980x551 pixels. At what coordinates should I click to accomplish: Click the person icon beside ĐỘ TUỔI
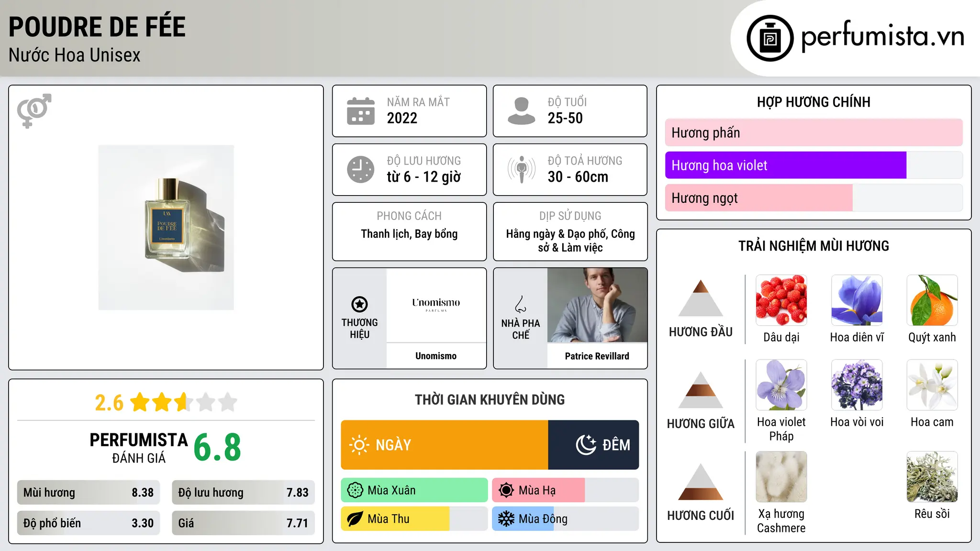(x=522, y=111)
